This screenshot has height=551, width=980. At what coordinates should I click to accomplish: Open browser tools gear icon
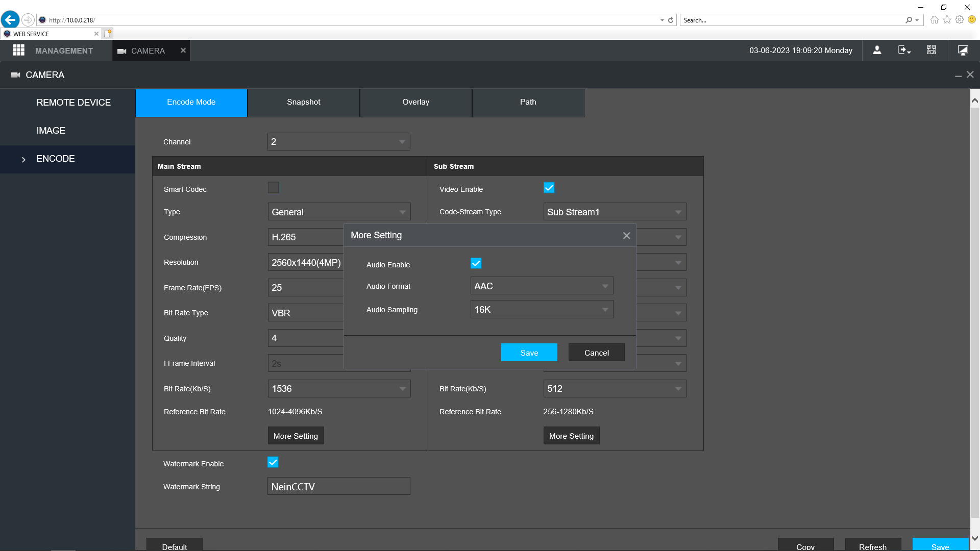click(960, 20)
